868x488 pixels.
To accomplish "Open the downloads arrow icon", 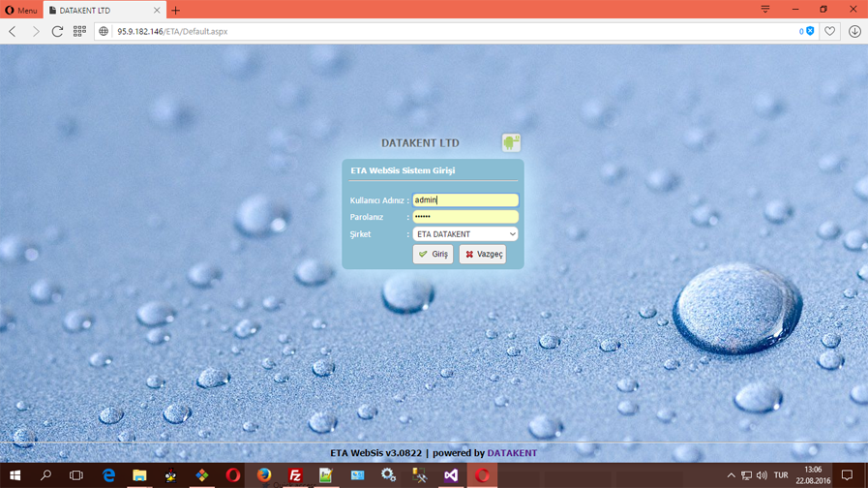I will (x=854, y=32).
